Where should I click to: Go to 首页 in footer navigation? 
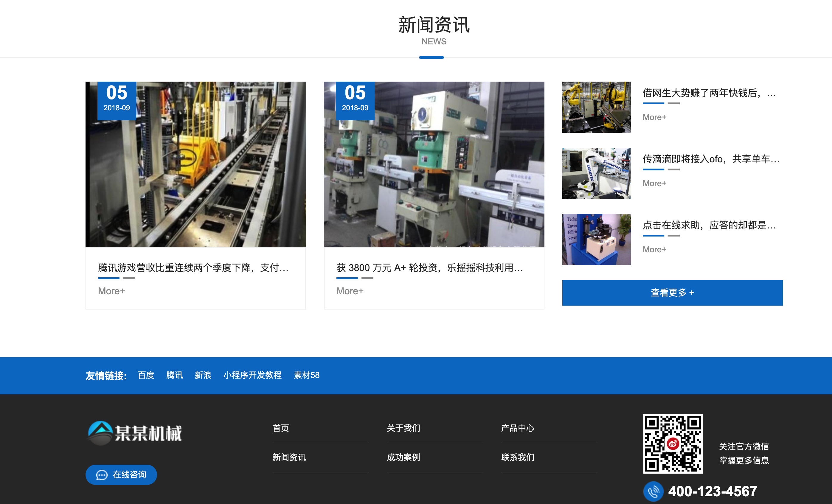[x=281, y=428]
